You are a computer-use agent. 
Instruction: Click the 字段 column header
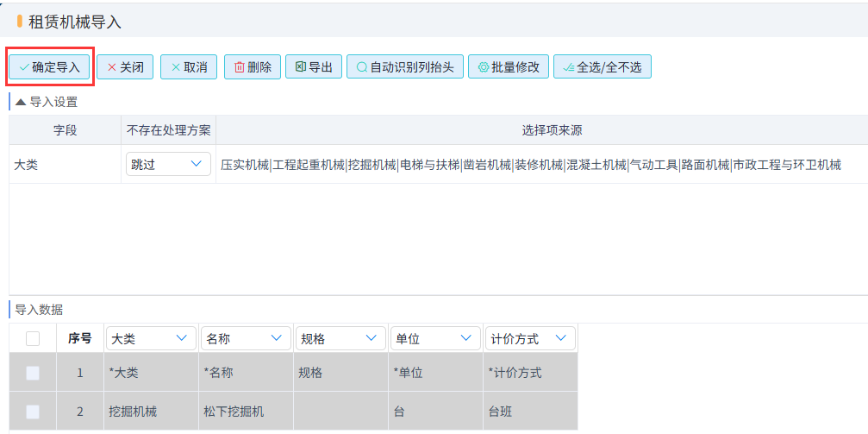[x=65, y=130]
